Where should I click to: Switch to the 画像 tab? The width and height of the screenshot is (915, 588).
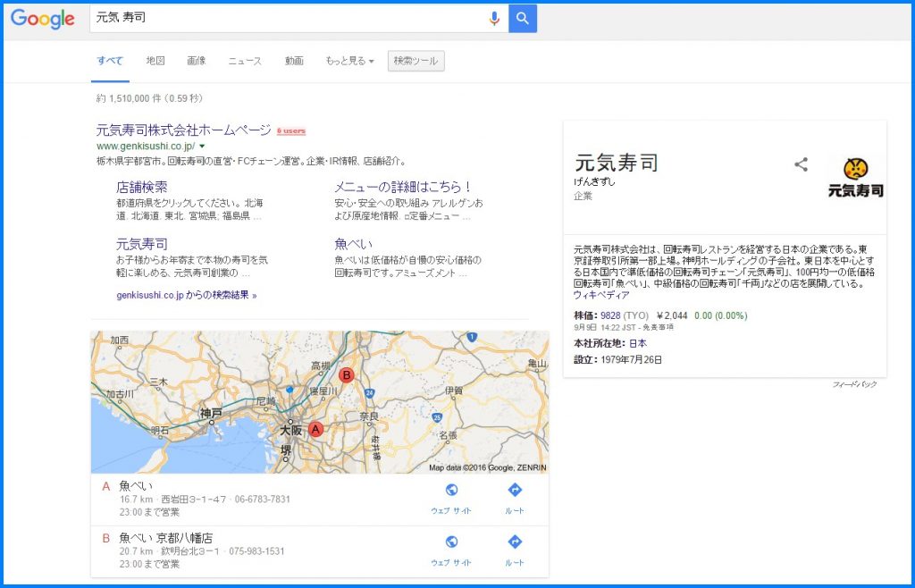[197, 61]
